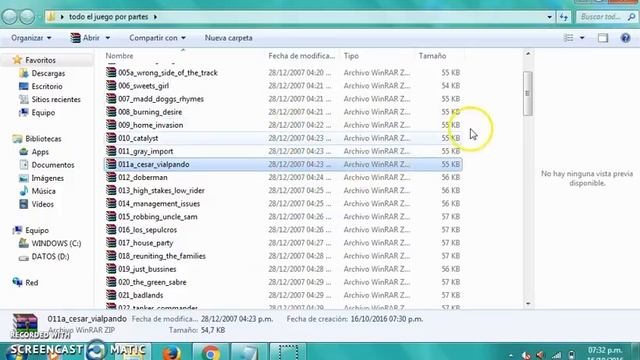Image resolution: width=640 pixels, height=360 pixels.
Task: Select Bibliotecas in the navigation pane
Action: tap(43, 139)
